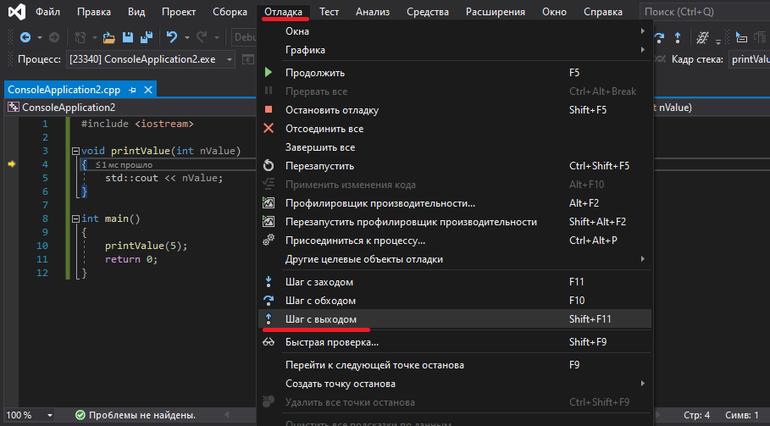Screen dimensions: 770x426
Task: Expand Другие целевые объекты отладки submenu
Action: (455, 259)
